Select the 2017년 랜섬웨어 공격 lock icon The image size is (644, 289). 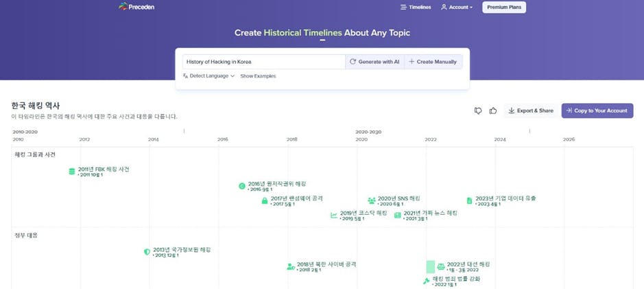265,200
